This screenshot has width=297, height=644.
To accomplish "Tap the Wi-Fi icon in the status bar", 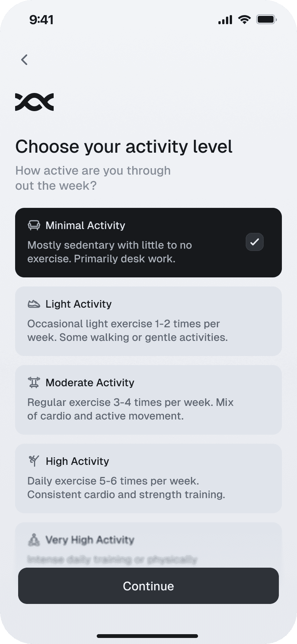I will [244, 19].
